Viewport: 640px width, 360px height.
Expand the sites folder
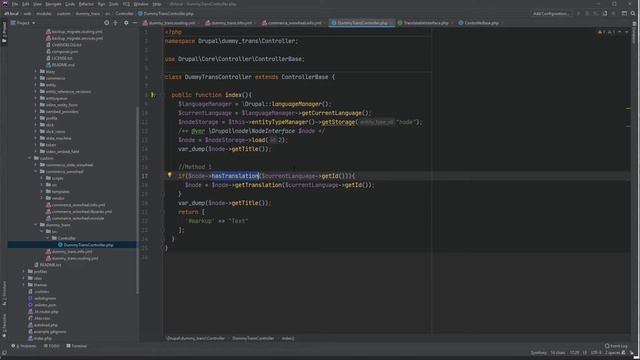[24, 278]
